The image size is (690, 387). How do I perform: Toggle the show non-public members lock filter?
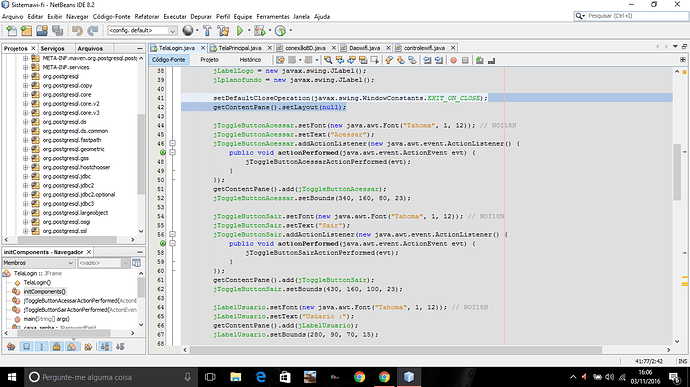[x=56, y=346]
